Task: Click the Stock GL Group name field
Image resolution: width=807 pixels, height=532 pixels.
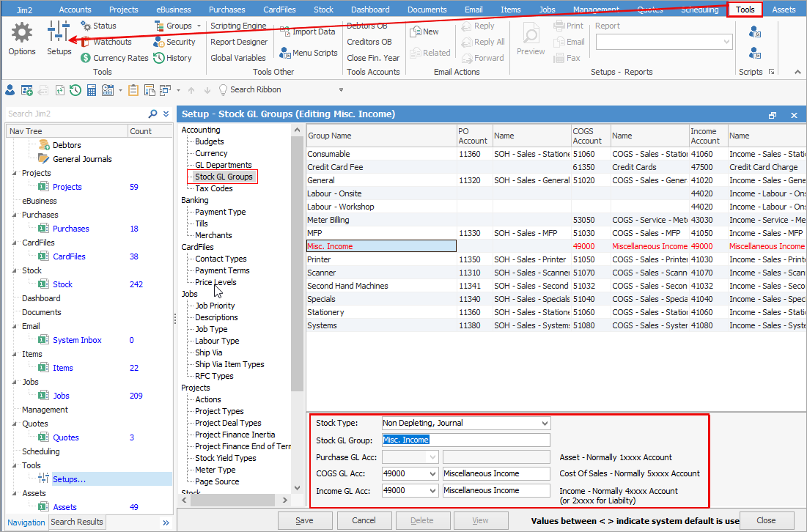Action: tap(465, 440)
